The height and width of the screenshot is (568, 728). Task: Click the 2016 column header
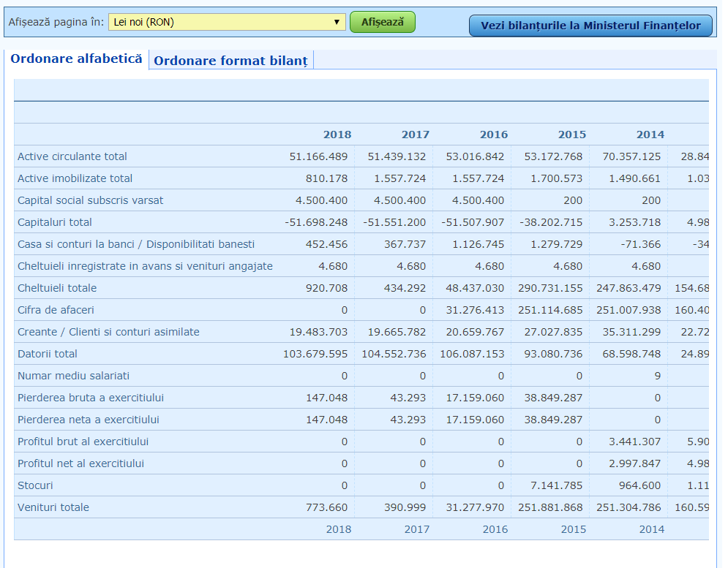tap(494, 135)
